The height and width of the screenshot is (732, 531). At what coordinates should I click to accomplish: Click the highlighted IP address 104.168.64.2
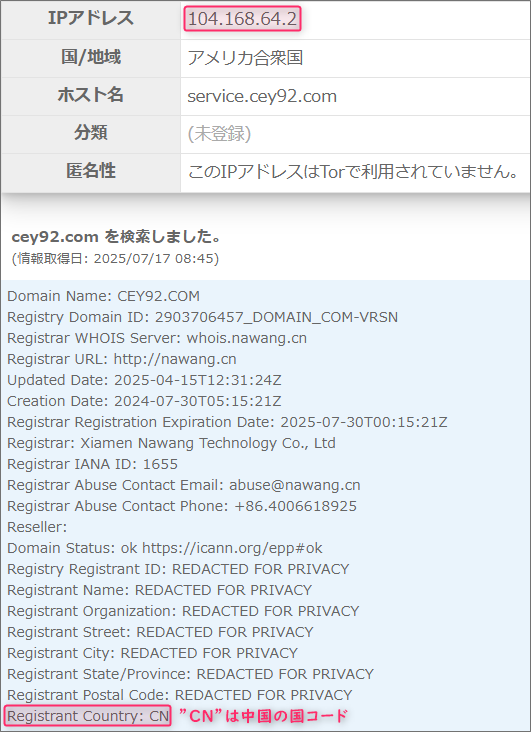coord(242,19)
